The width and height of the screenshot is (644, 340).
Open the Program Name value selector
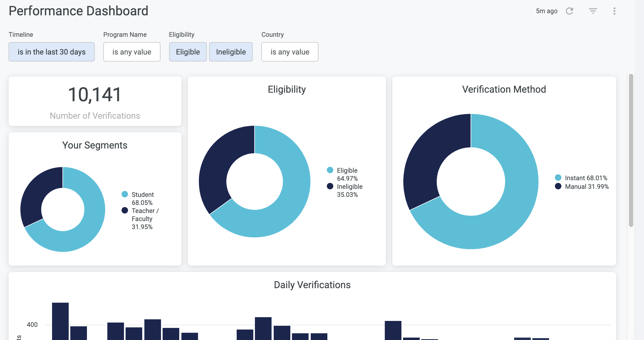tap(132, 52)
